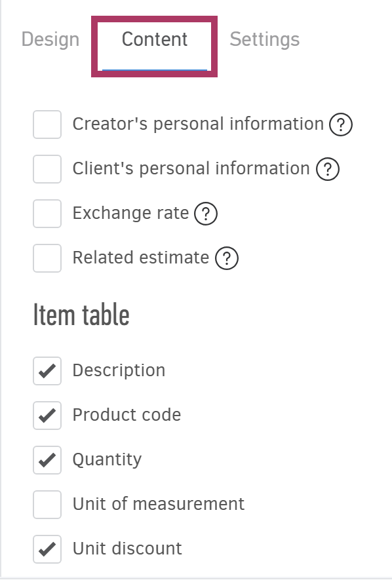This screenshot has width=392, height=582.
Task: Enable Unit of measurement column
Action: tap(47, 504)
